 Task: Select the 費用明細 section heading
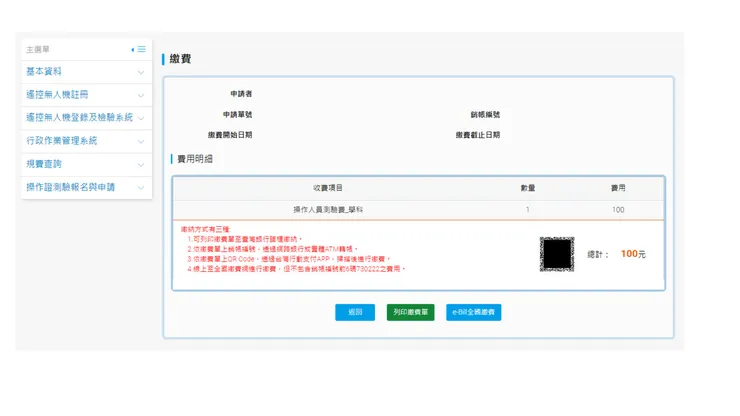point(195,159)
